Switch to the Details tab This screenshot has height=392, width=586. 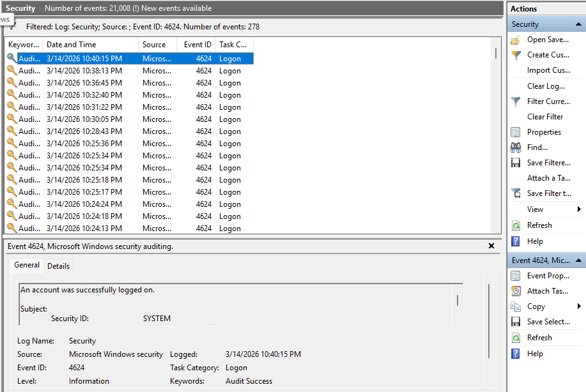[58, 265]
